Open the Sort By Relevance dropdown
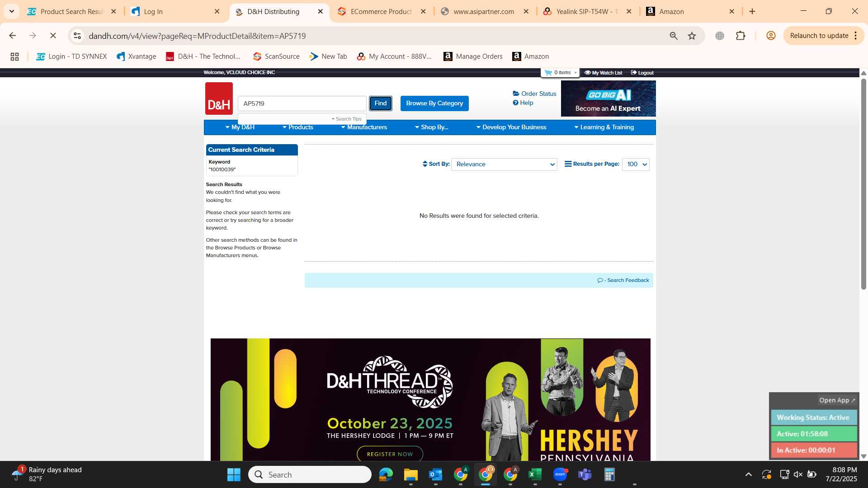 point(504,164)
